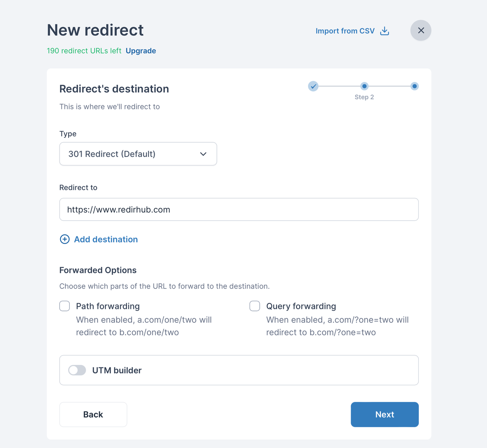This screenshot has height=448, width=487.
Task: Click the chevron arrow in Type selector
Action: click(x=203, y=154)
